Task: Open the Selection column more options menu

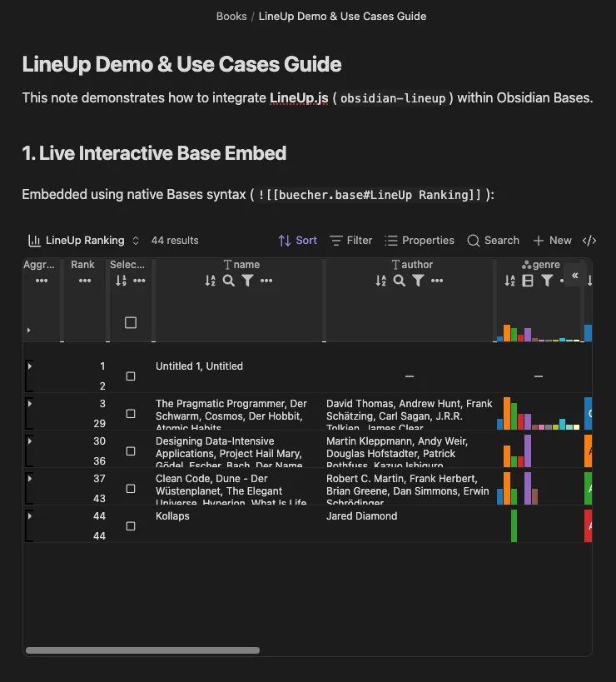Action: click(x=139, y=281)
